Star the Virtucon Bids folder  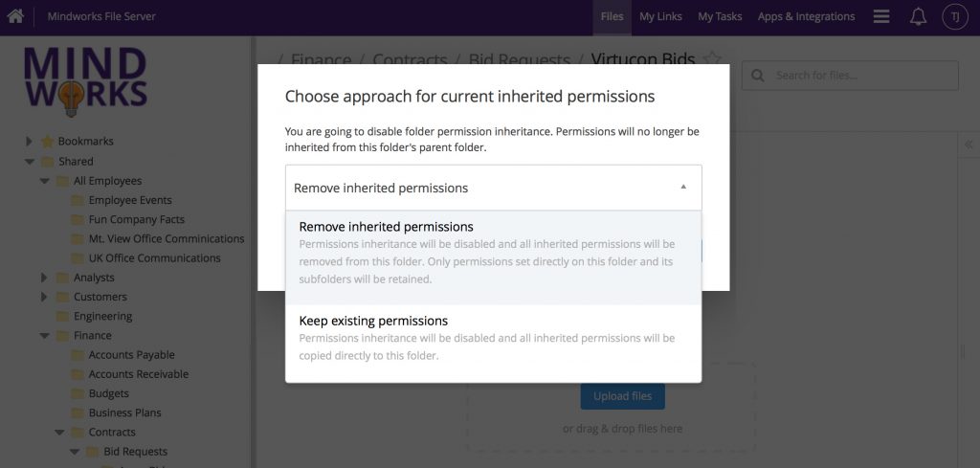[711, 59]
